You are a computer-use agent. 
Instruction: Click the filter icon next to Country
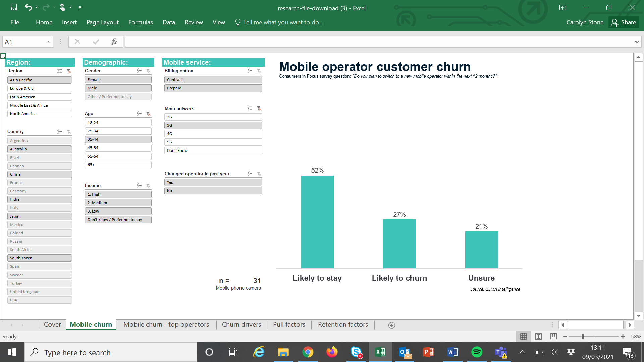[x=69, y=132]
